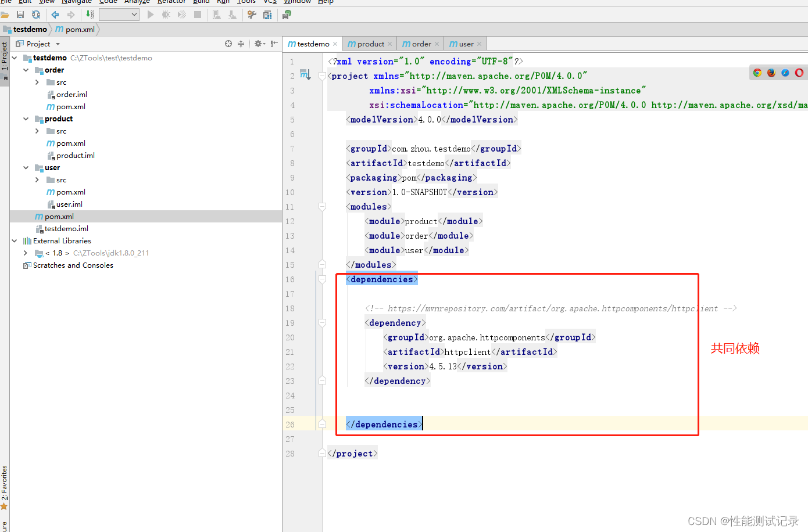Collapse the product module folder
808x532 pixels.
26,119
